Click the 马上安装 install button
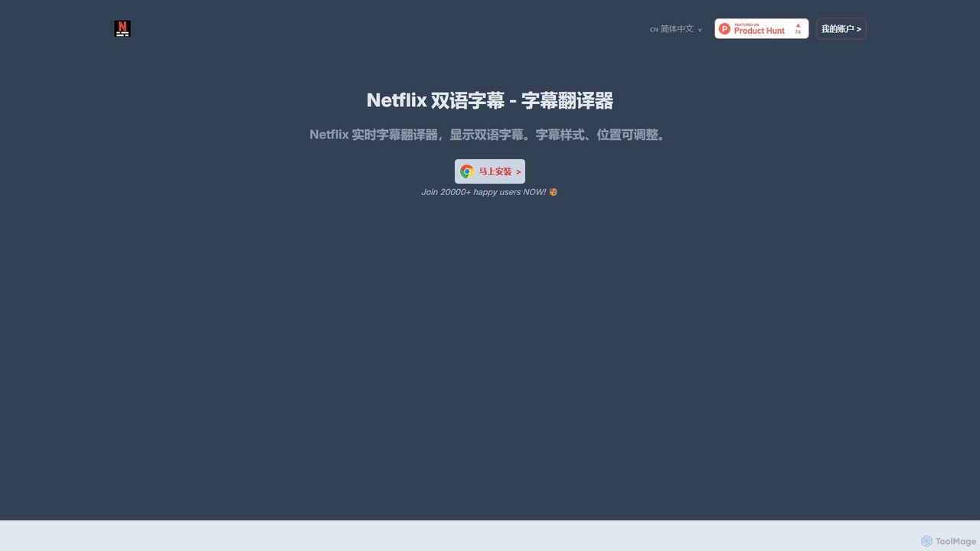 (490, 171)
